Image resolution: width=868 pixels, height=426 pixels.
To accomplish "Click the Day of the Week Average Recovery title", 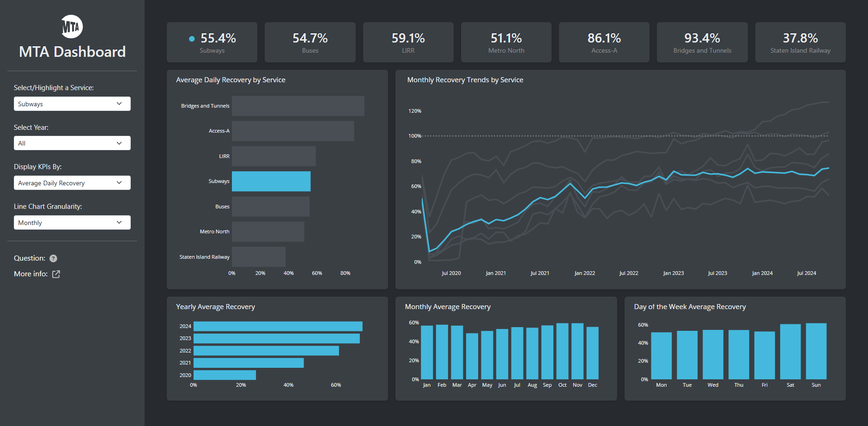I will [x=690, y=307].
